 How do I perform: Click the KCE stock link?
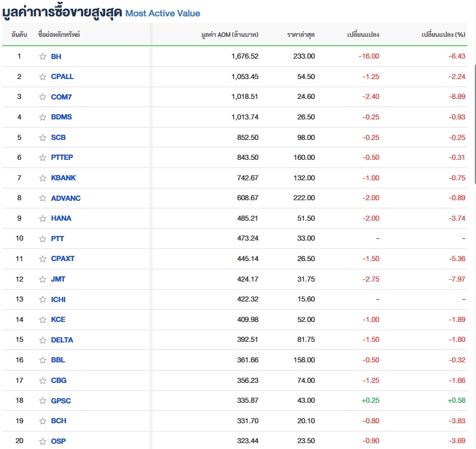[x=58, y=320]
